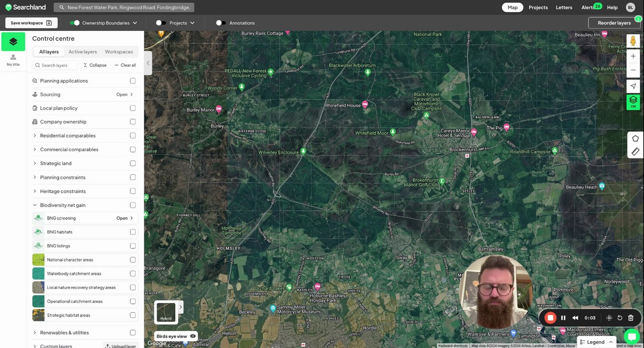This screenshot has height=348, width=644.
Task: Check the Planning applications checkbox
Action: click(133, 81)
